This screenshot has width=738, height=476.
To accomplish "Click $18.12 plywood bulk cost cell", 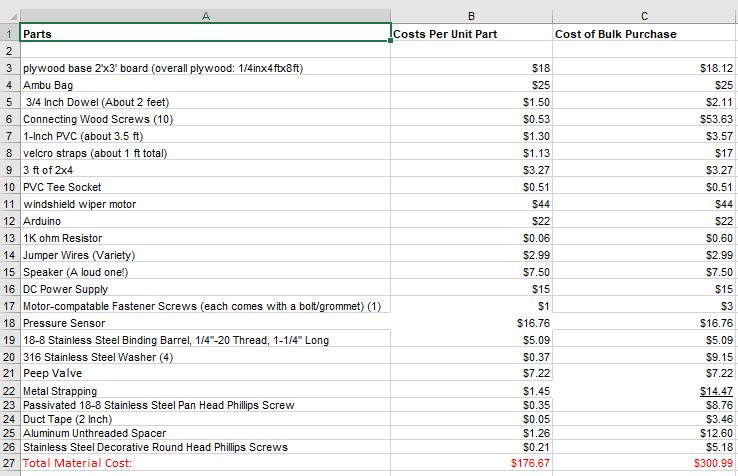I will pos(644,68).
